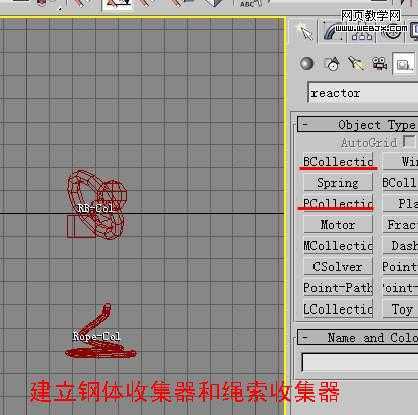
Task: Click the Point-Path constraint button
Action: tap(338, 288)
